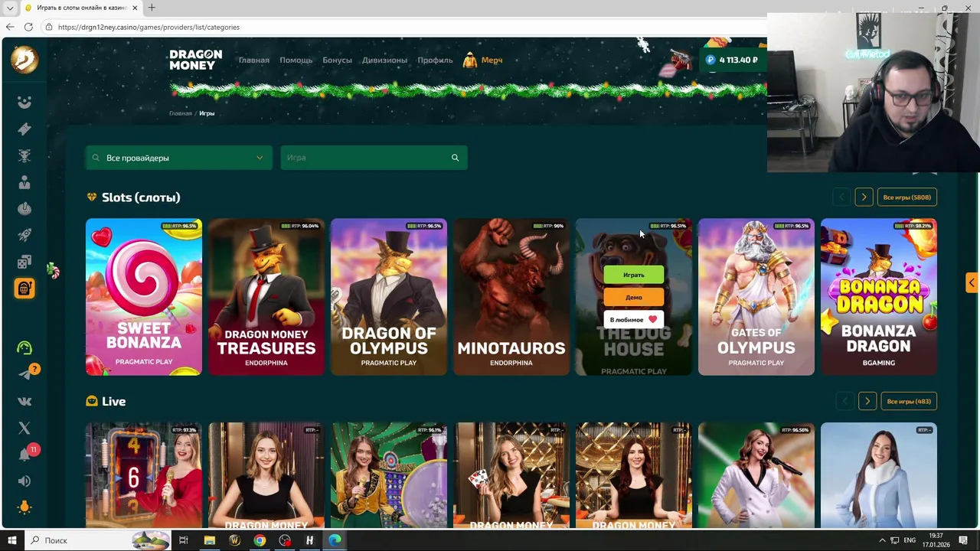Open the dice icon in sidebar

click(x=24, y=262)
